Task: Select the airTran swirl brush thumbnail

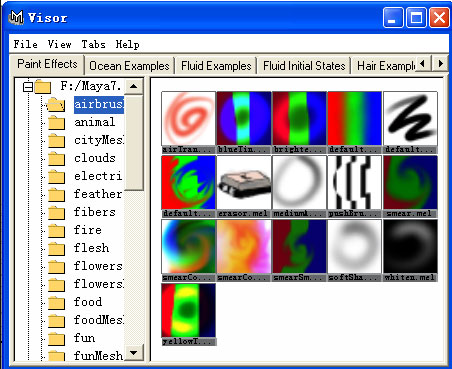Action: pos(188,119)
